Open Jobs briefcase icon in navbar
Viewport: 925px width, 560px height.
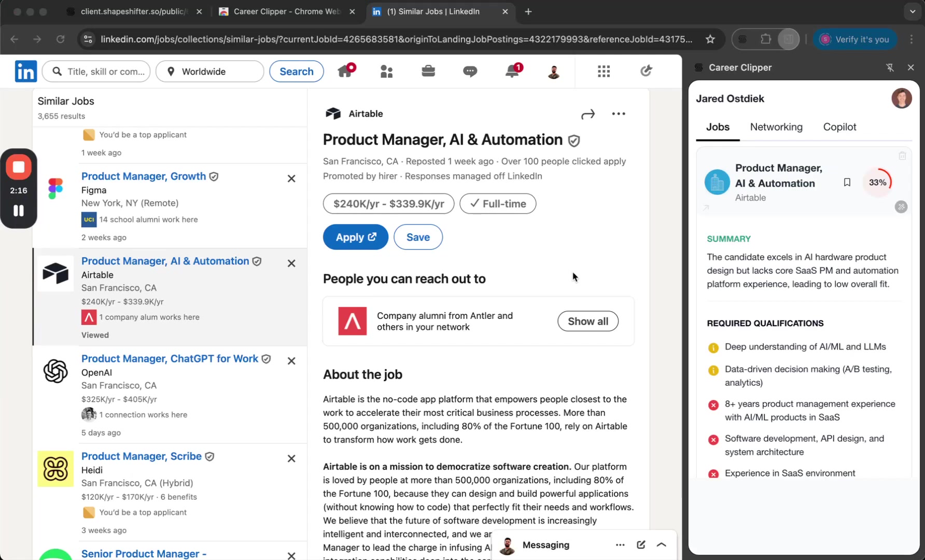click(x=428, y=71)
